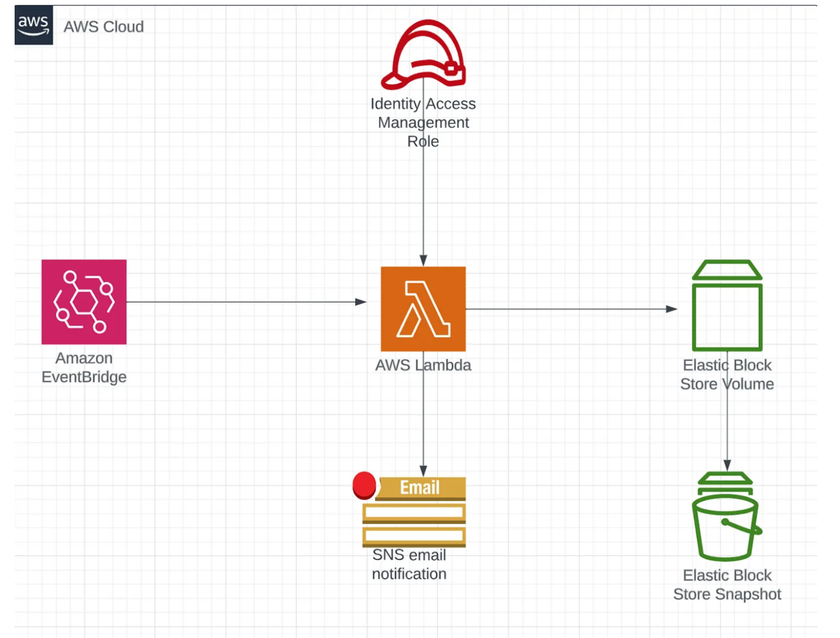Click the Identity Access Management Role label
The width and height of the screenshot is (840, 638).
[423, 122]
